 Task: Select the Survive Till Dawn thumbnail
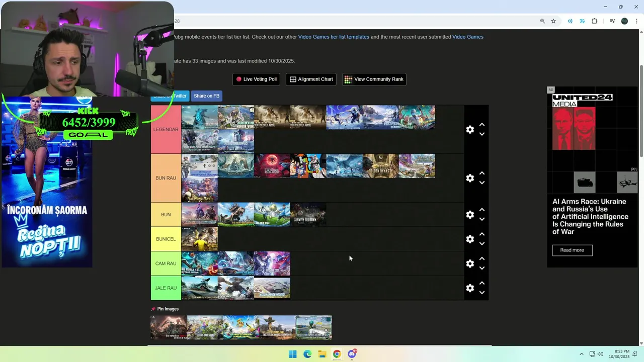coord(308,215)
